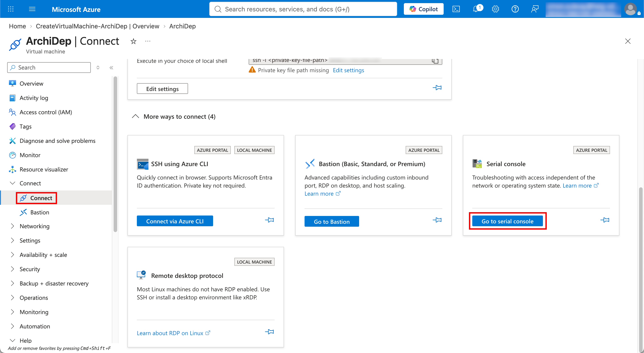Pin the Serial console card
The width and height of the screenshot is (644, 353).
605,220
